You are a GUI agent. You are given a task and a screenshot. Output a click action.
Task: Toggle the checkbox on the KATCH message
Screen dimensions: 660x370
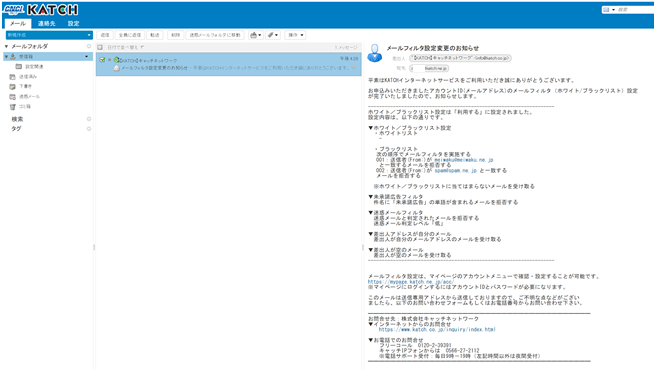(x=102, y=60)
